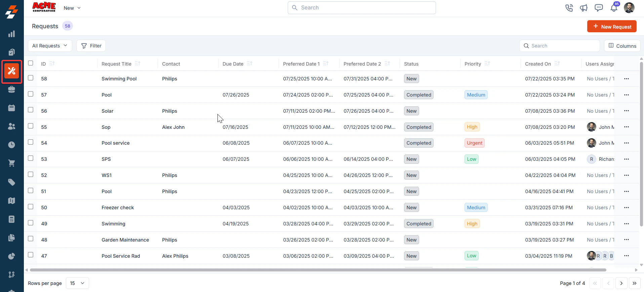644x292 pixels.
Task: Select checkbox for request 50 Freezer check
Action: click(31, 207)
